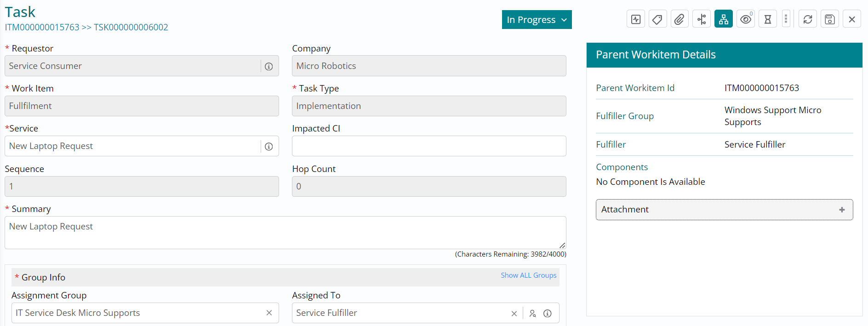Click the Show ALL Groups link
The width and height of the screenshot is (868, 326).
coord(528,275)
